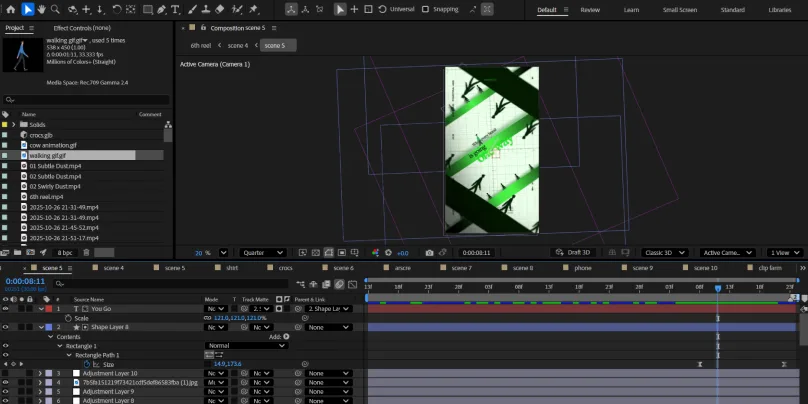808x404 pixels.
Task: Collapse the Rectangle 1 group
Action: click(x=59, y=345)
